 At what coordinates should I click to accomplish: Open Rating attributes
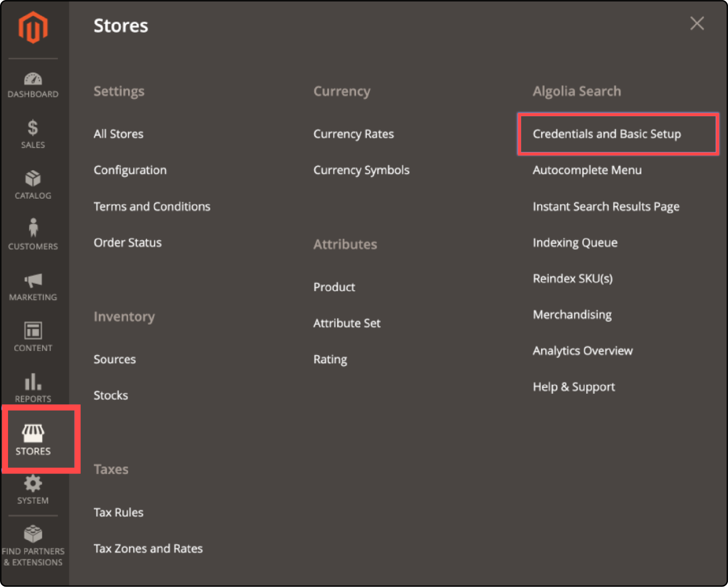[330, 359]
